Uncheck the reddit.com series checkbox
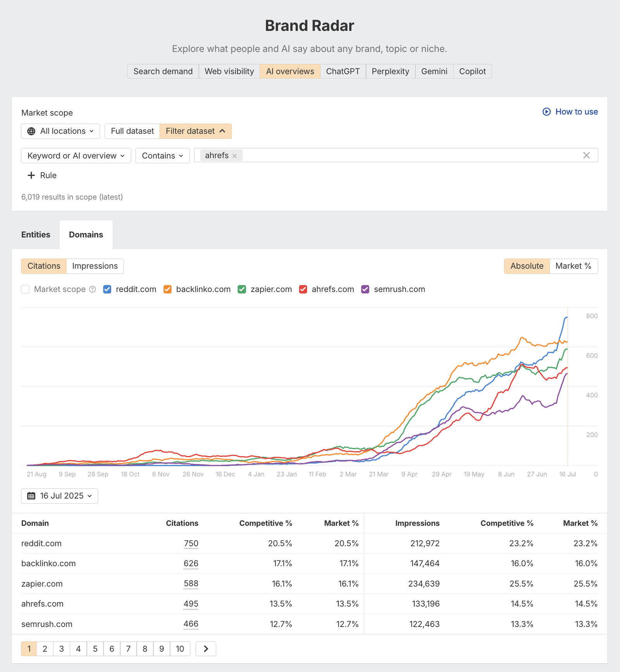 click(x=107, y=289)
